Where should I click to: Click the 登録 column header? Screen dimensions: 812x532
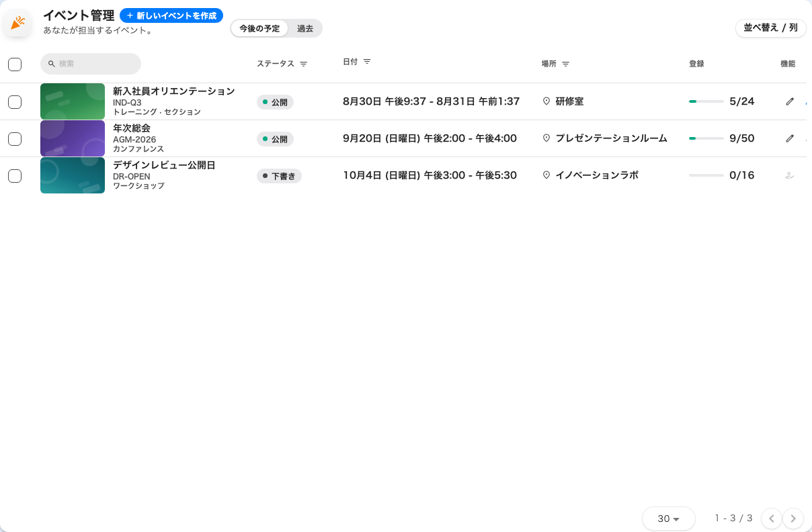[x=696, y=64]
